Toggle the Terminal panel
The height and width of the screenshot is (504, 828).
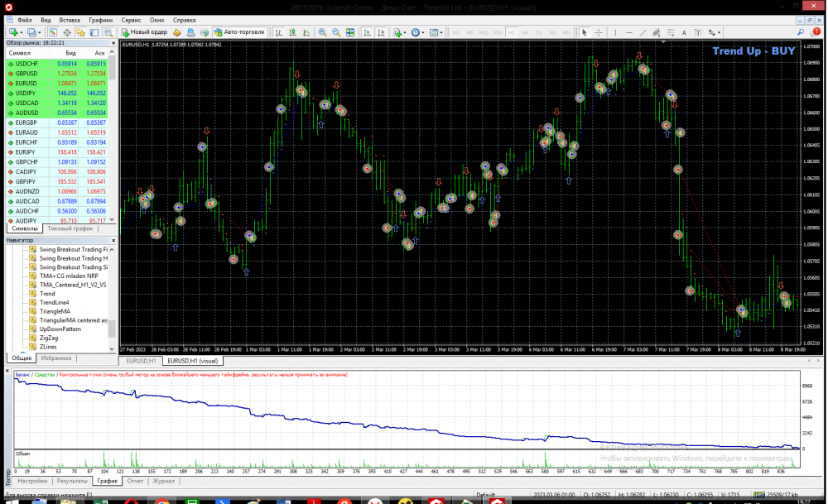pos(94,32)
